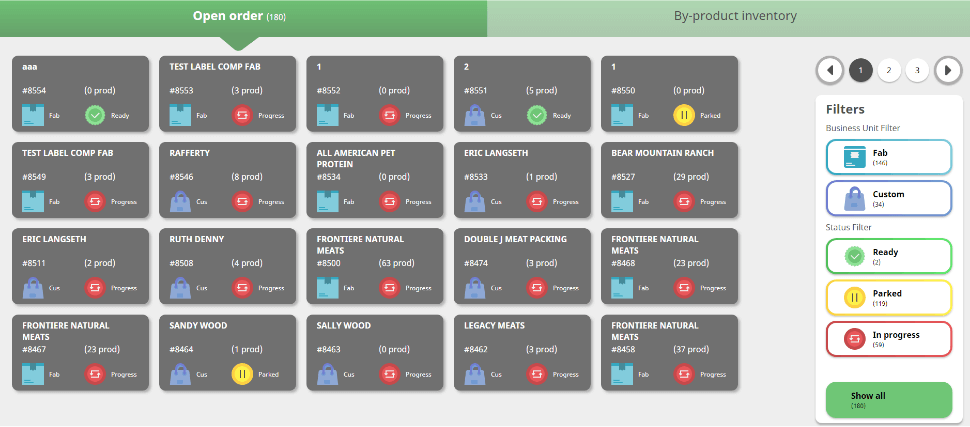Click the Custom bag icon on RUTH DENNY order

click(x=181, y=288)
